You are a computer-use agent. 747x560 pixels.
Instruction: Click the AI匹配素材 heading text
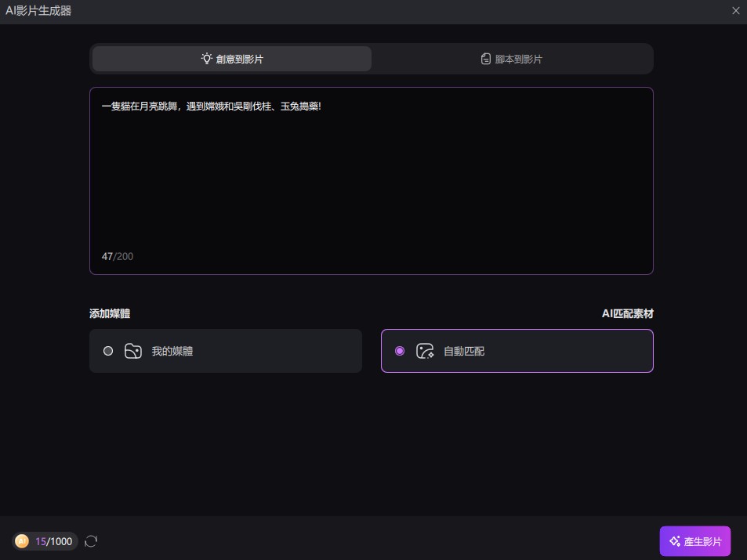click(x=627, y=313)
